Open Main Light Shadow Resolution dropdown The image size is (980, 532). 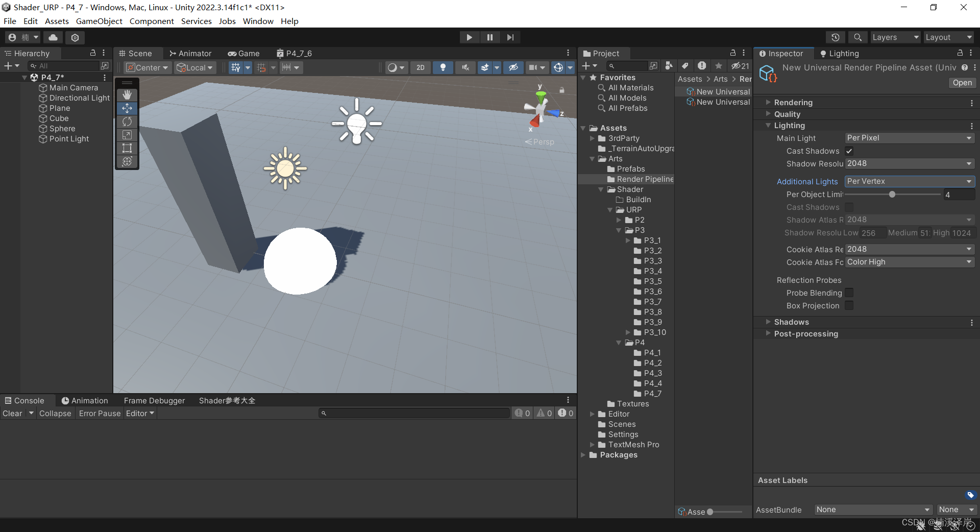pos(910,163)
